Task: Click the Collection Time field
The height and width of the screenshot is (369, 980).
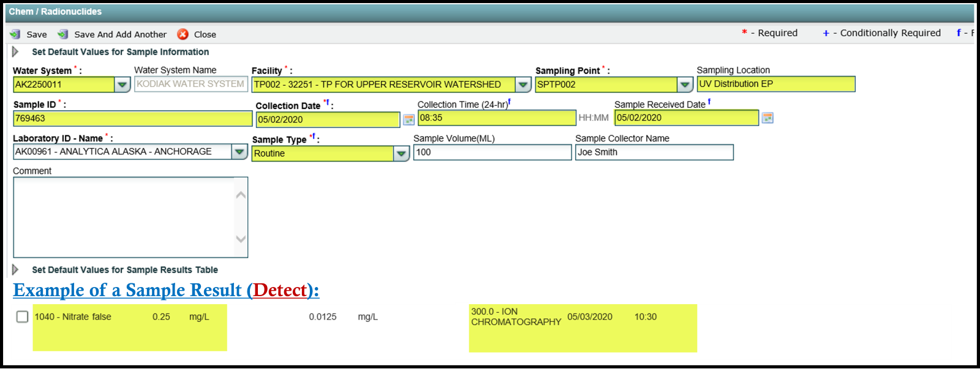Action: pos(496,118)
